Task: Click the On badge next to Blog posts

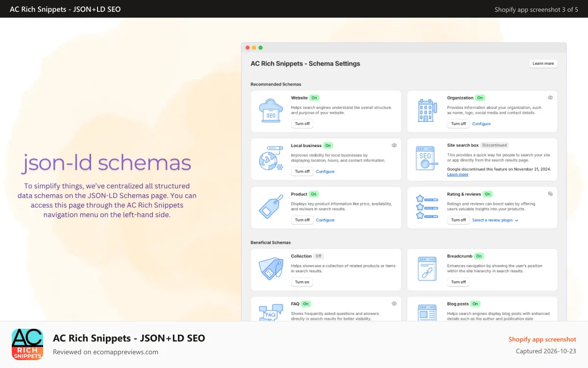Action: tap(475, 304)
